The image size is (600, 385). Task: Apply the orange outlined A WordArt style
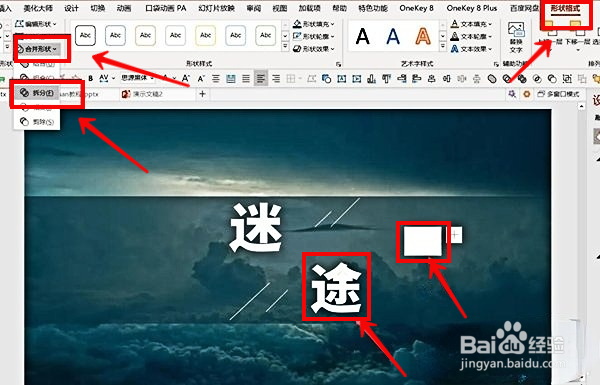[x=423, y=36]
